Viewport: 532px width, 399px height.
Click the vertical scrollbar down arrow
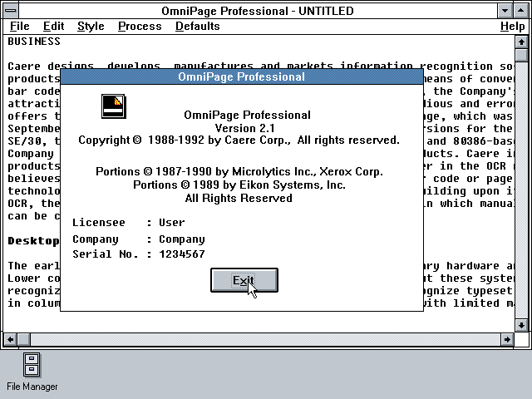click(521, 326)
